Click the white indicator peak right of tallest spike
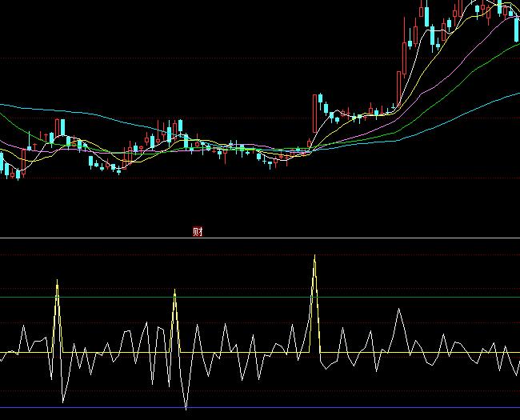520x420 pixels. [x=398, y=310]
